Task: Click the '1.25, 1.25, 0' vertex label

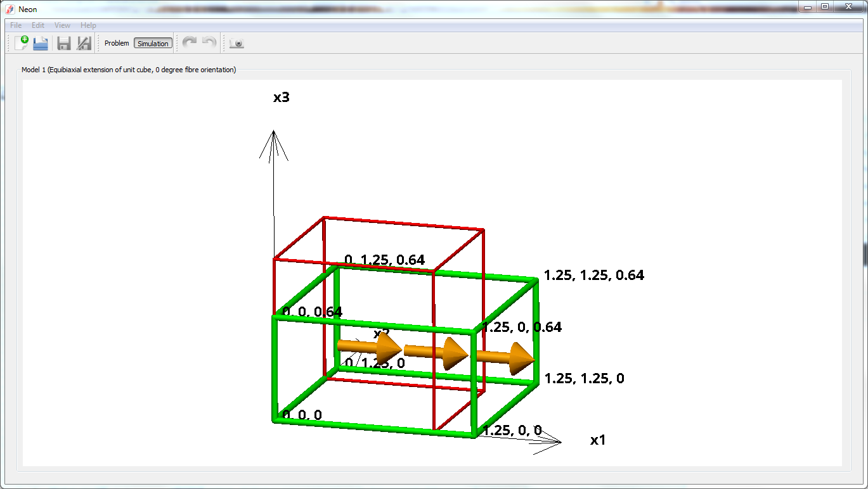Action: click(584, 378)
